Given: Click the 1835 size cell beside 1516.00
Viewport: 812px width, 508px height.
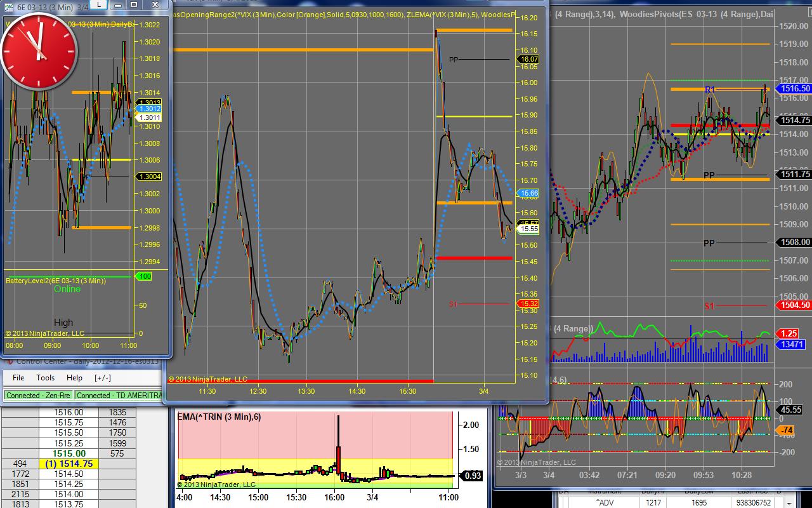Looking at the screenshot, I should click(117, 412).
